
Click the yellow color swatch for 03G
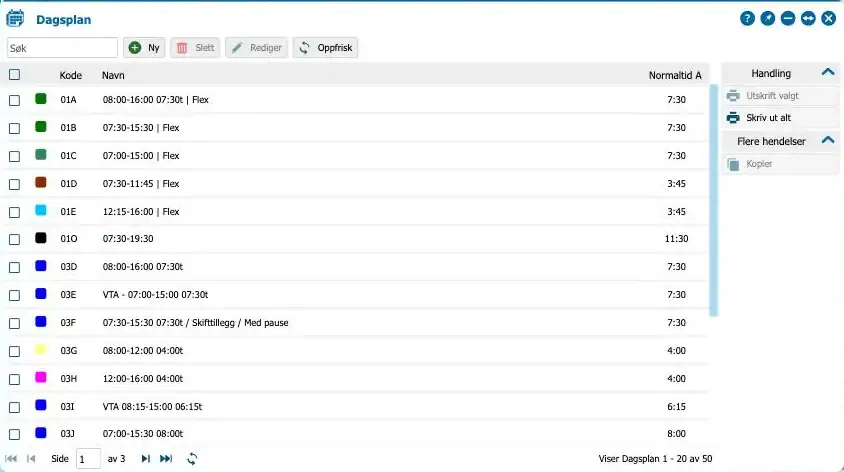pyautogui.click(x=41, y=349)
